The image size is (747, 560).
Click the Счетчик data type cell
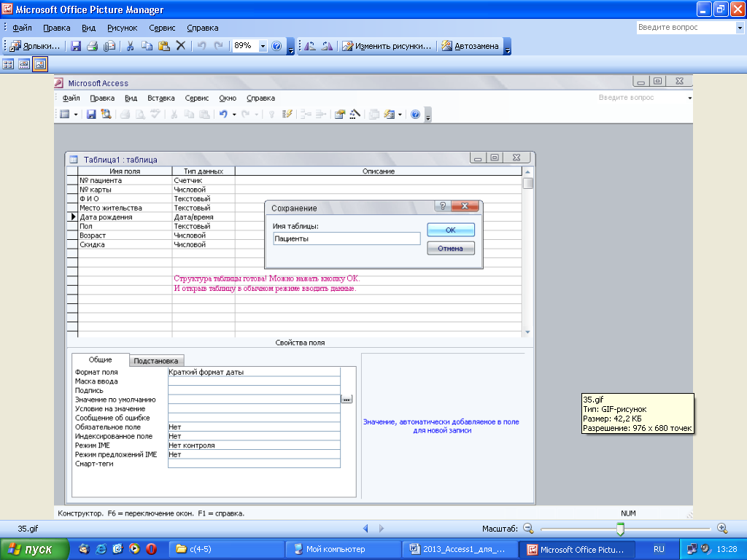click(204, 181)
